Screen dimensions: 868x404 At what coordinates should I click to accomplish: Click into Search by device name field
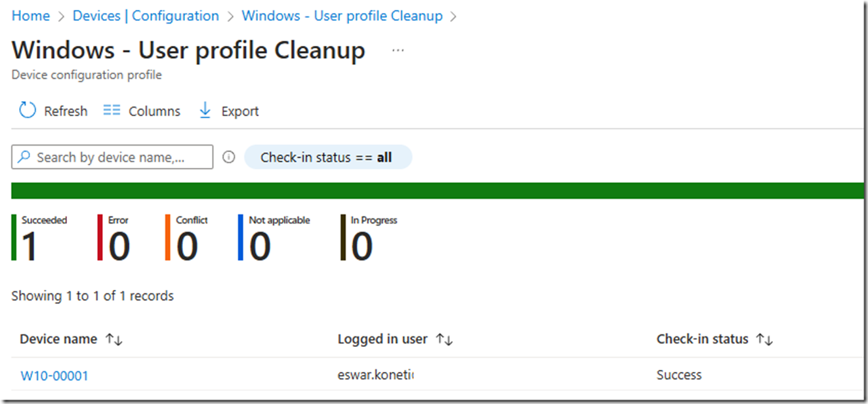(x=112, y=157)
